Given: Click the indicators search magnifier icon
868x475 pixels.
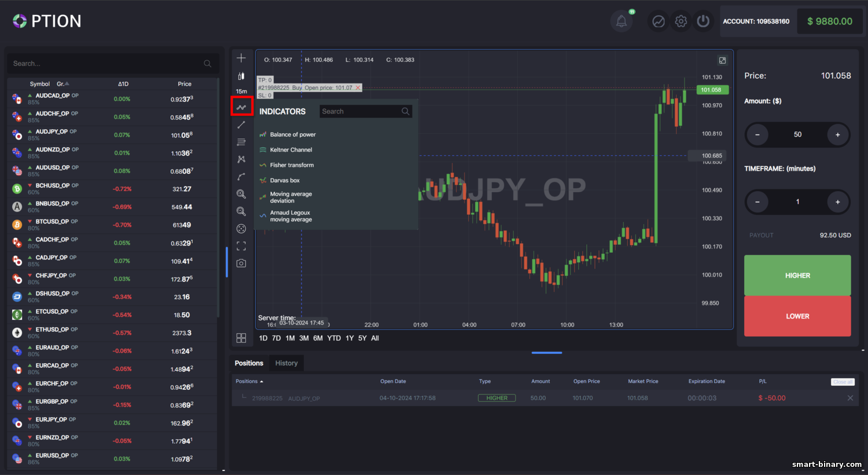Looking at the screenshot, I should [405, 111].
